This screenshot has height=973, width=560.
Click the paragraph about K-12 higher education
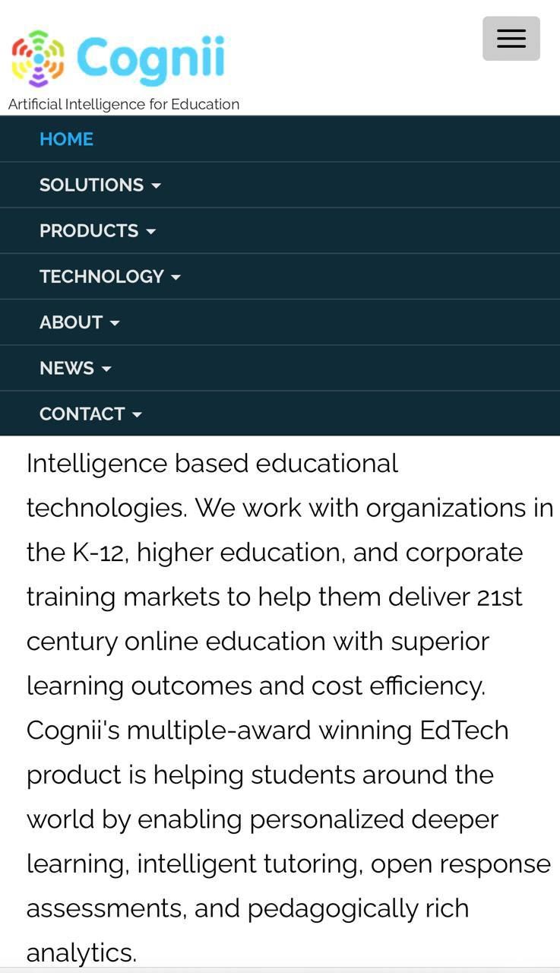pos(274,553)
